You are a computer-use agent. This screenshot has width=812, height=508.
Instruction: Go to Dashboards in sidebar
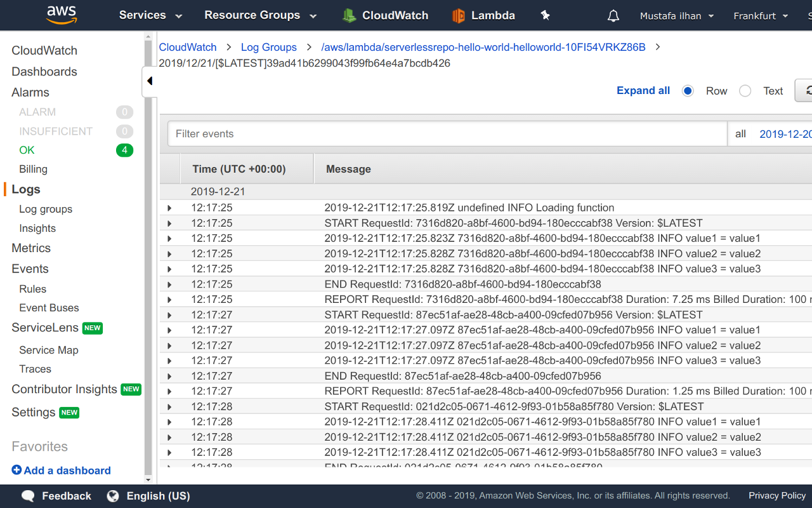44,72
